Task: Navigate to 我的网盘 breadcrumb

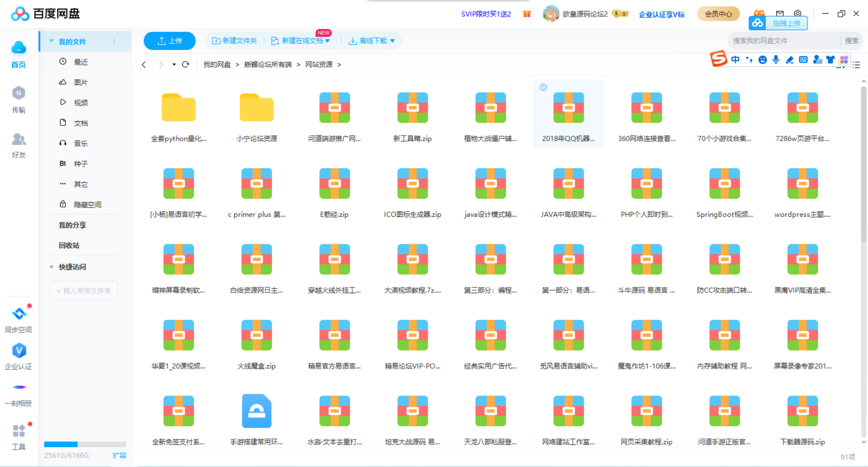Action: click(x=217, y=65)
